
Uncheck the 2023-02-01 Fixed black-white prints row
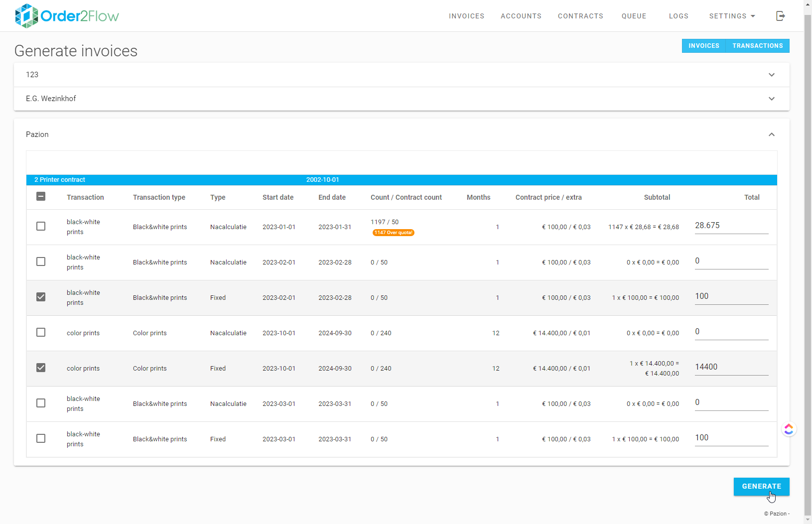(41, 297)
